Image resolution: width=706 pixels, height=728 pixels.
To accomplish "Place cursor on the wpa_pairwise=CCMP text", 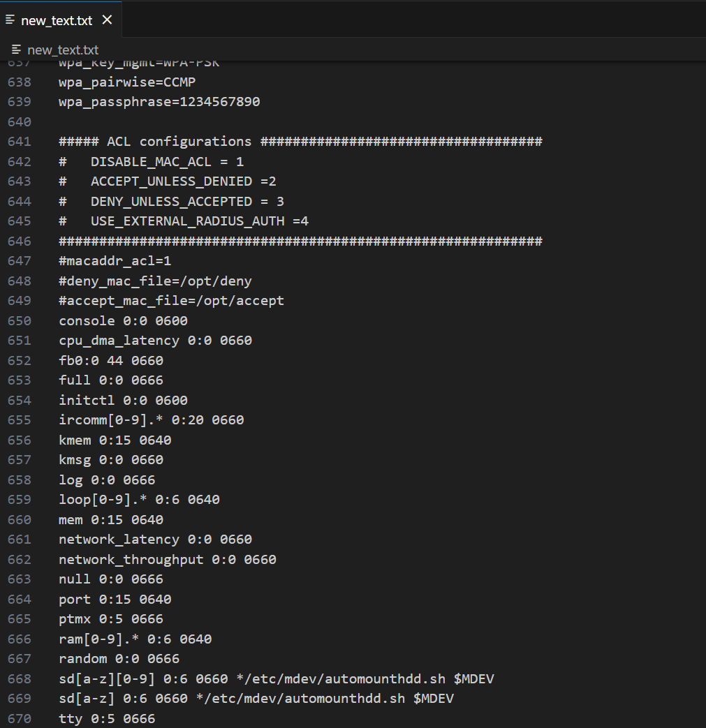I will pos(127,82).
